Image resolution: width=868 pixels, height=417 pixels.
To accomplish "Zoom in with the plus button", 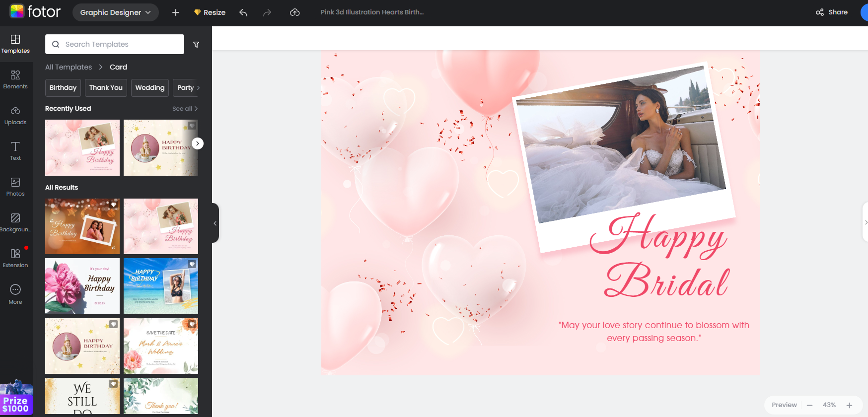I will [849, 405].
